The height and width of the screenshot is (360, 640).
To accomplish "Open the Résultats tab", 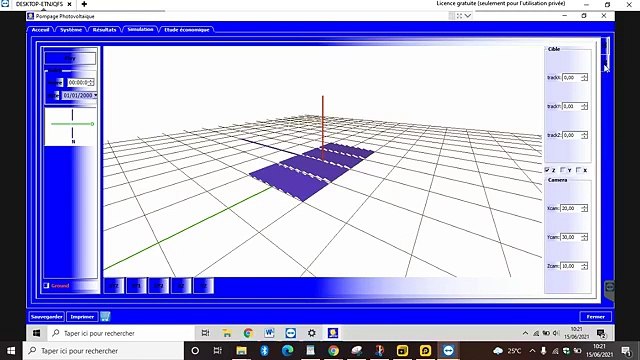I will click(104, 30).
